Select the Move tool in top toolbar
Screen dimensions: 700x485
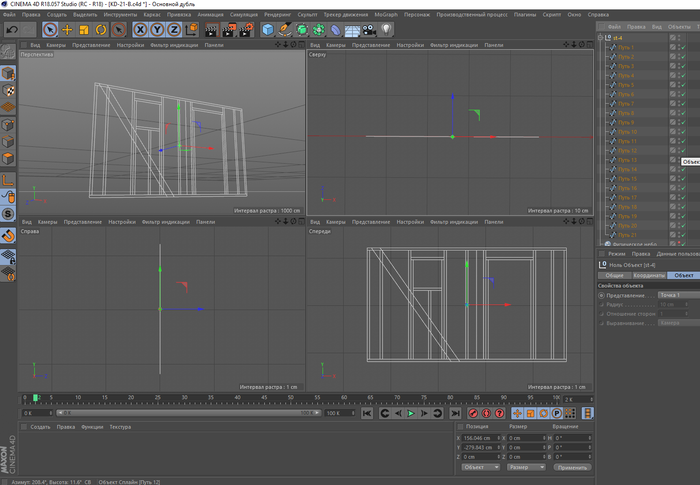(x=67, y=30)
